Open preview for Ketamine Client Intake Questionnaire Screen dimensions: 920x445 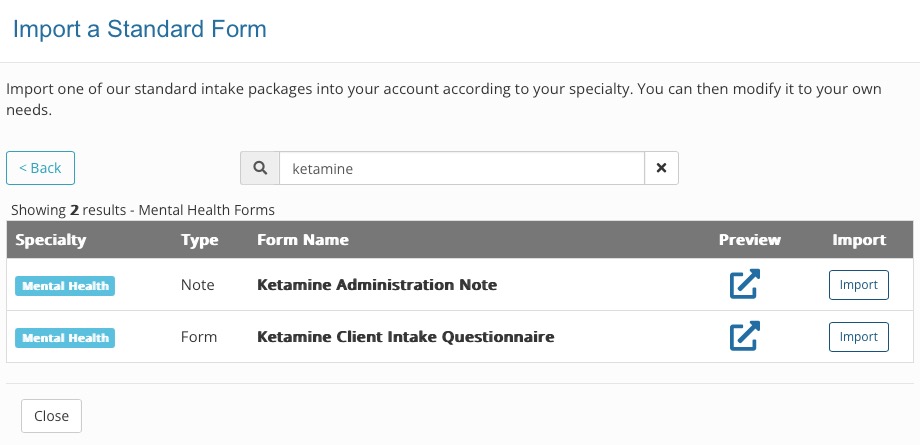745,336
